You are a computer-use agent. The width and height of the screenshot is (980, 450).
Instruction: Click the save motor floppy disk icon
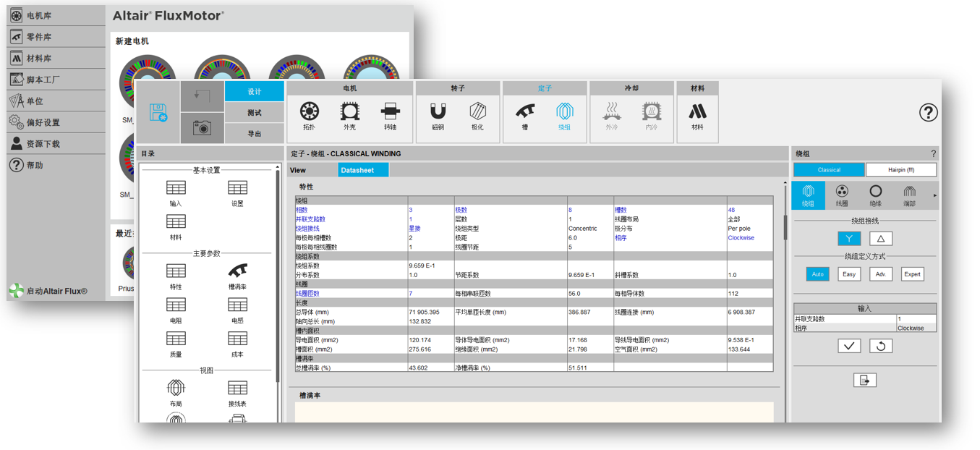click(x=158, y=113)
